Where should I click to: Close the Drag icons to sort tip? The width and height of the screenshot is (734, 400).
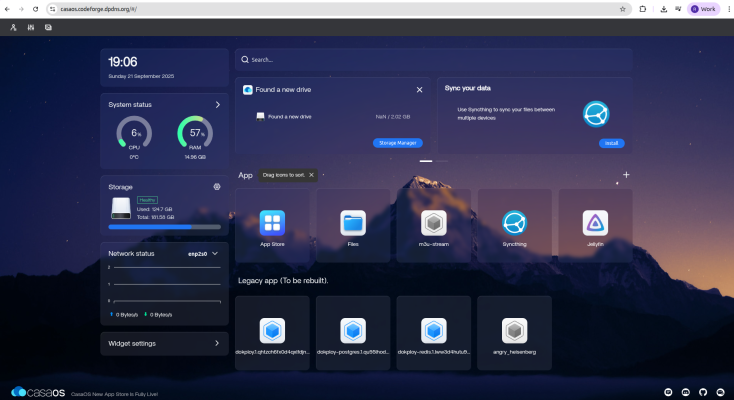311,175
